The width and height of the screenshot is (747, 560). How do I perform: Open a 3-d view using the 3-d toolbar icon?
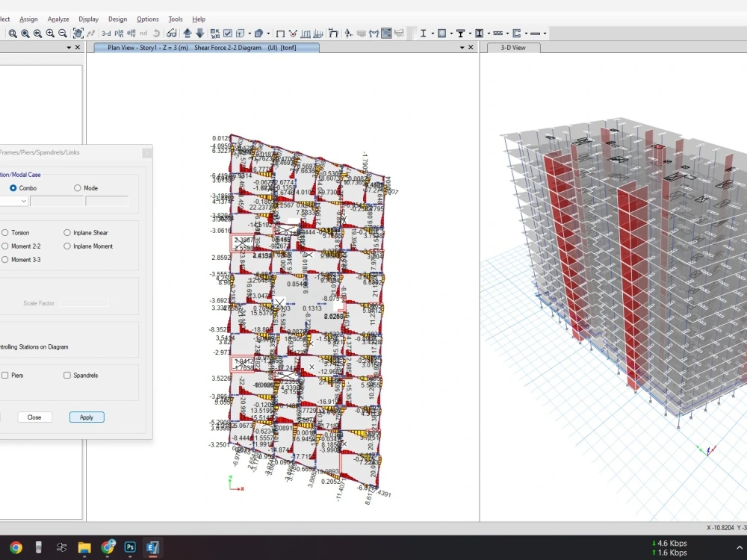tap(105, 33)
